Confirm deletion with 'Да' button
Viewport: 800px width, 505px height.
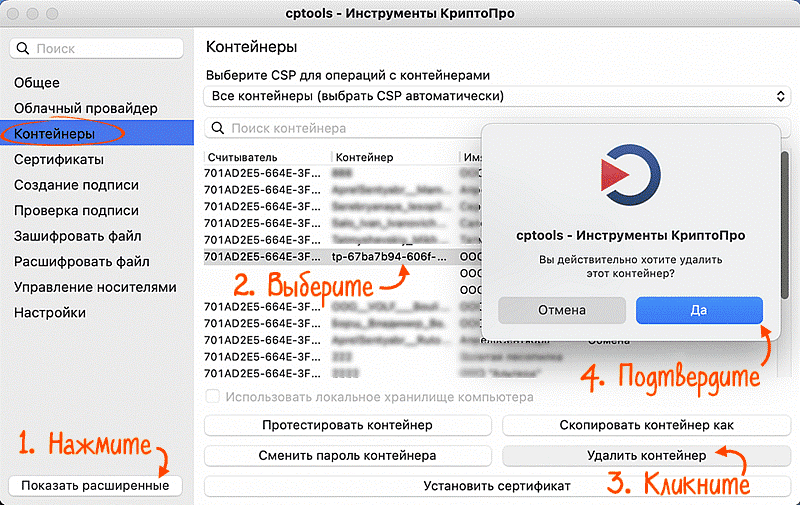pyautogui.click(x=699, y=310)
